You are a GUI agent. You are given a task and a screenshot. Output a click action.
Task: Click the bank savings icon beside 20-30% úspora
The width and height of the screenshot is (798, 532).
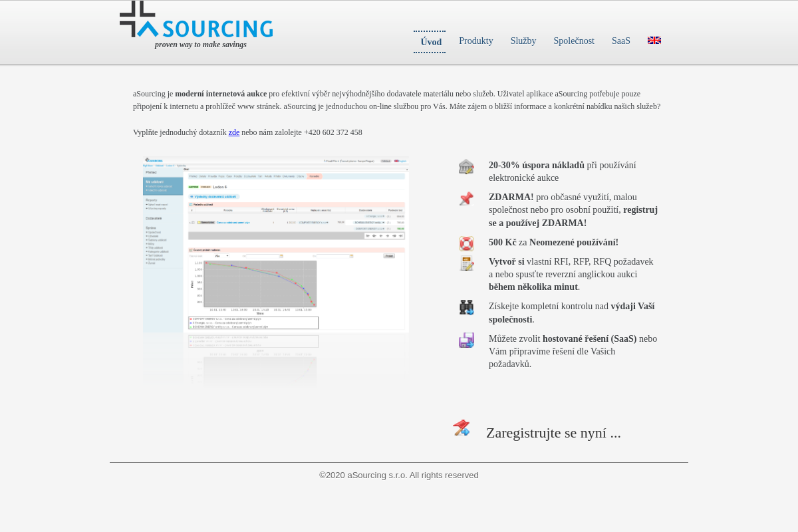click(x=465, y=166)
